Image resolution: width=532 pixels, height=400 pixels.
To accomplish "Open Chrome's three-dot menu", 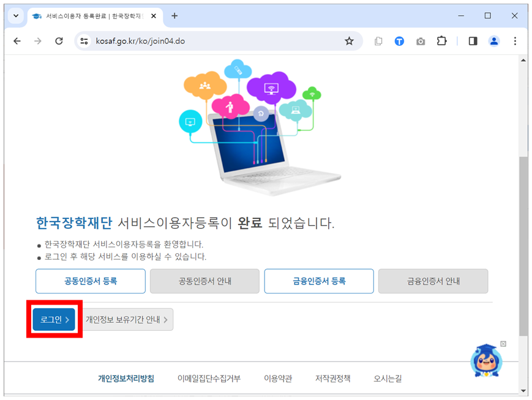I will 515,41.
